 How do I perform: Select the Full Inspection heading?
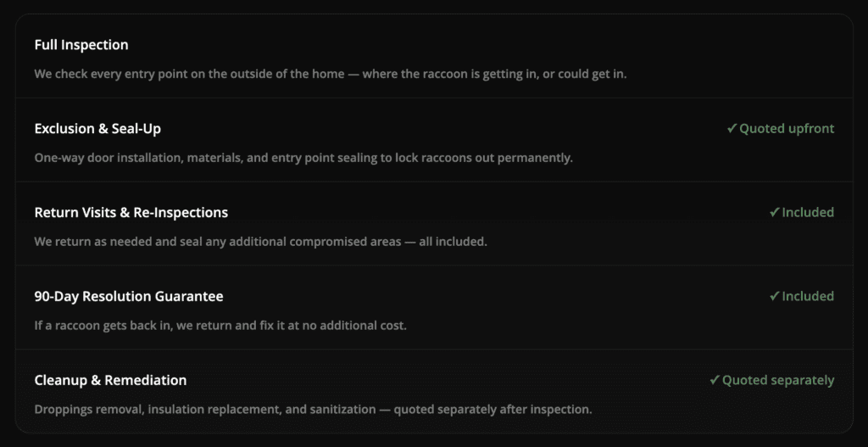tap(81, 45)
